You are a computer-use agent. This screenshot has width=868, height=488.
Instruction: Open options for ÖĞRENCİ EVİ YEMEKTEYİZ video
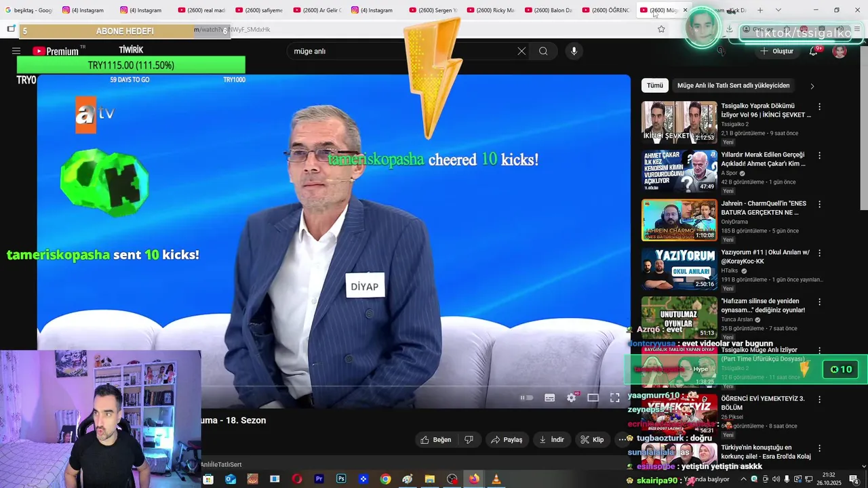(x=819, y=399)
